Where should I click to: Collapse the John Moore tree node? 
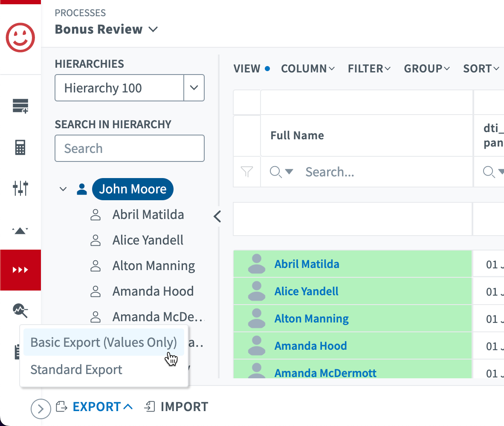63,189
